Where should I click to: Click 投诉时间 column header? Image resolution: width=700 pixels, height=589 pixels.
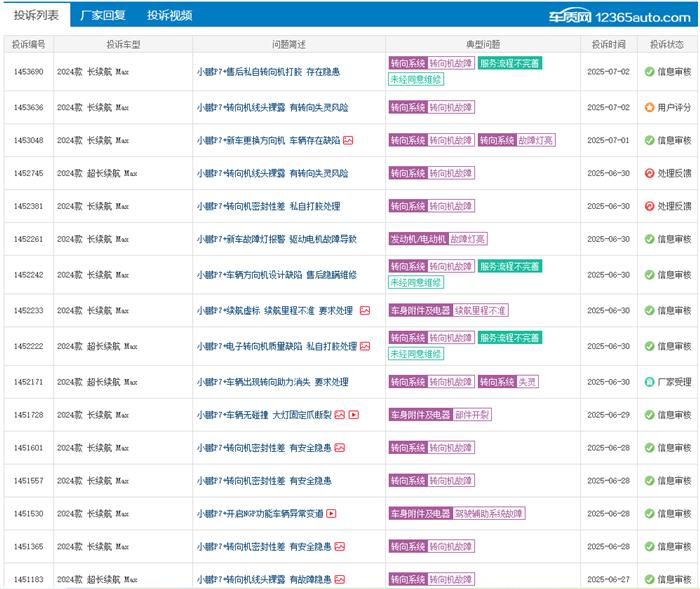click(608, 44)
